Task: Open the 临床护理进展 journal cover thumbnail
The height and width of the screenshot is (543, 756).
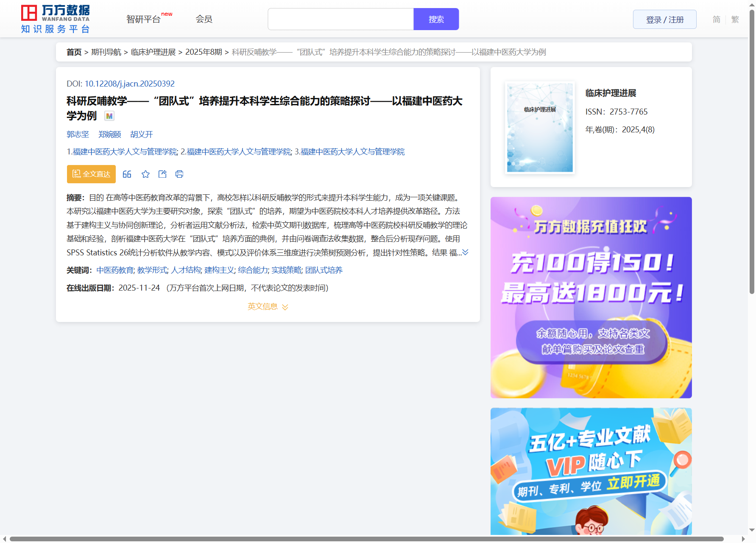Action: (x=540, y=127)
